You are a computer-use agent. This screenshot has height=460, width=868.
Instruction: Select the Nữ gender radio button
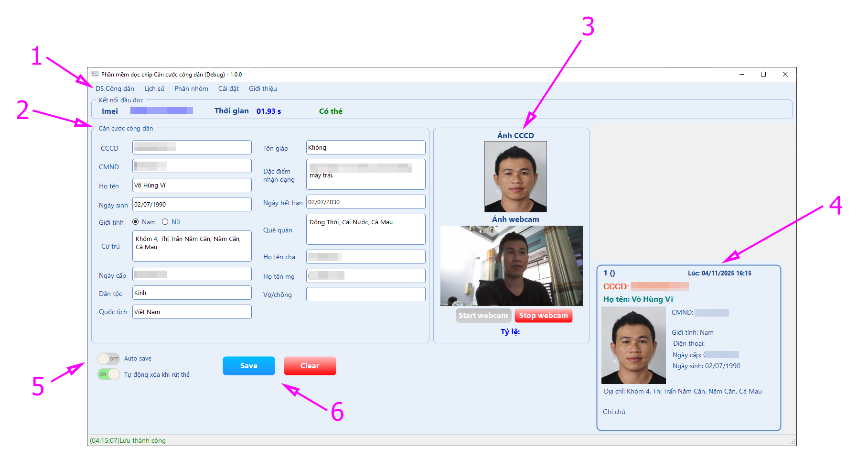click(x=165, y=222)
